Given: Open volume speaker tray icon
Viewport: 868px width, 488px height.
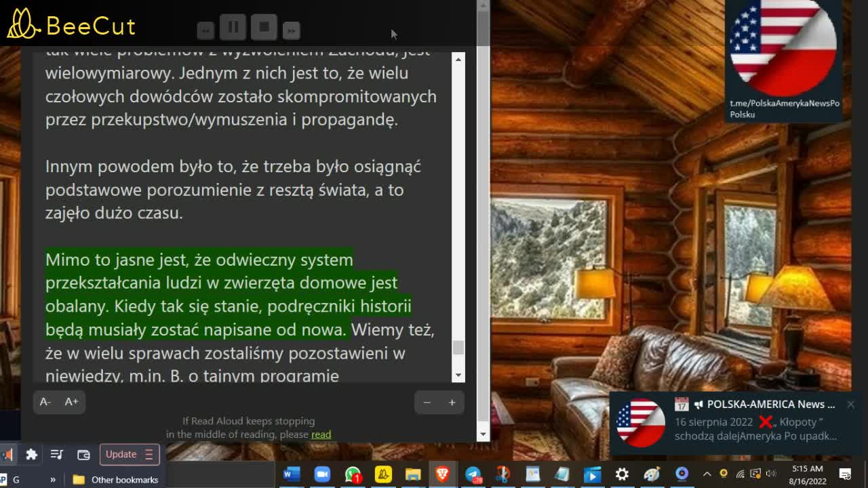Looking at the screenshot, I should pos(772,474).
